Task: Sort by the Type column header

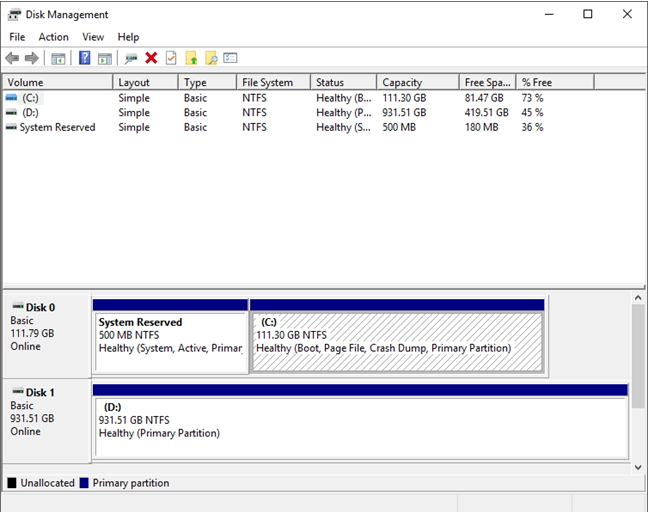Action: pyautogui.click(x=208, y=82)
